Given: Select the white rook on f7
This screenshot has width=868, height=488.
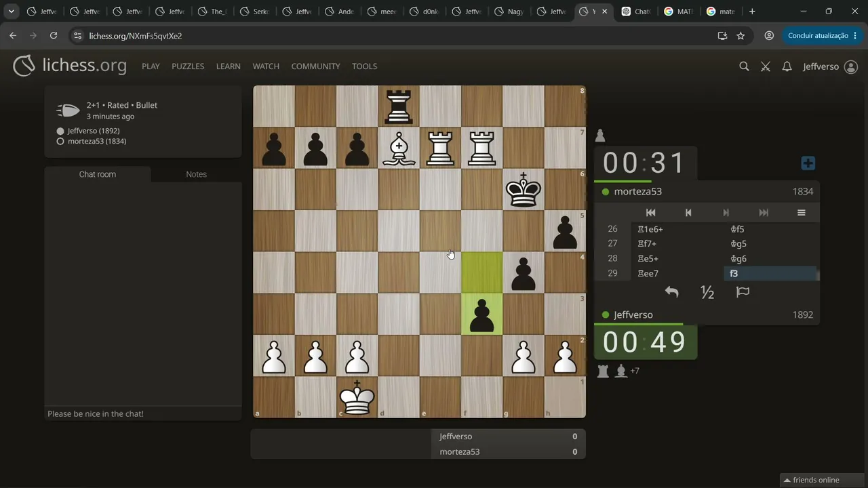Looking at the screenshot, I should point(482,148).
